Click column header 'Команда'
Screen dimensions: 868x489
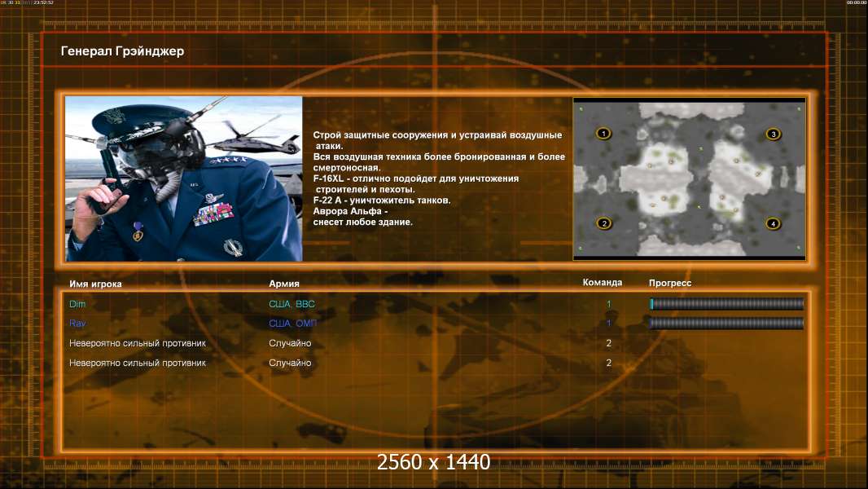point(603,283)
